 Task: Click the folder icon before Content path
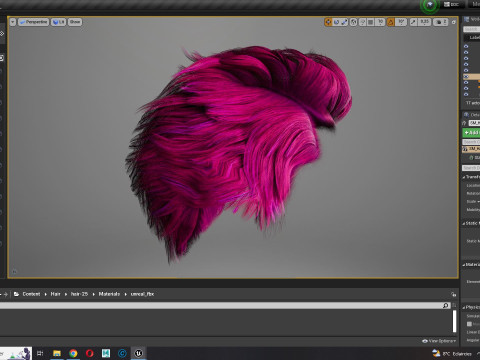click(16, 294)
